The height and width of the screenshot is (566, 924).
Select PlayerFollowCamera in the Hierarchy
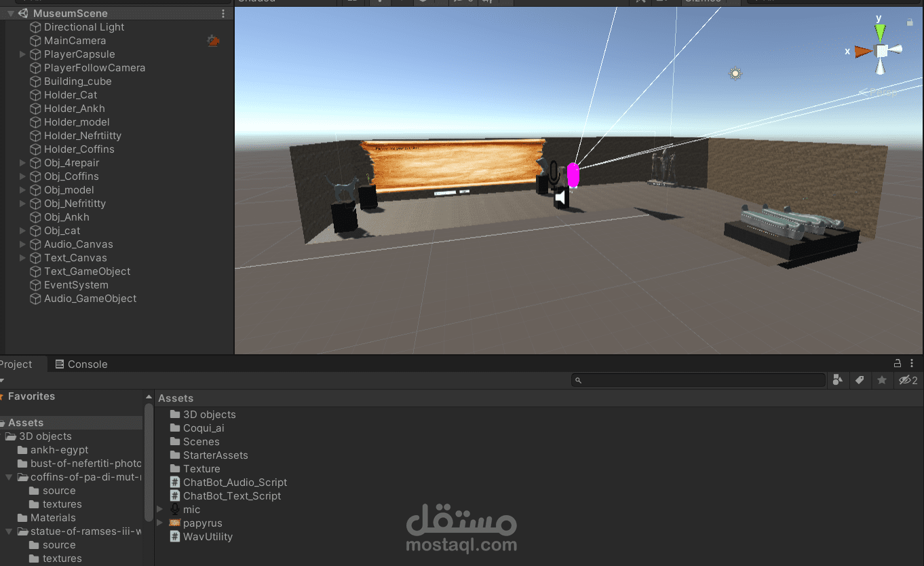(x=95, y=68)
